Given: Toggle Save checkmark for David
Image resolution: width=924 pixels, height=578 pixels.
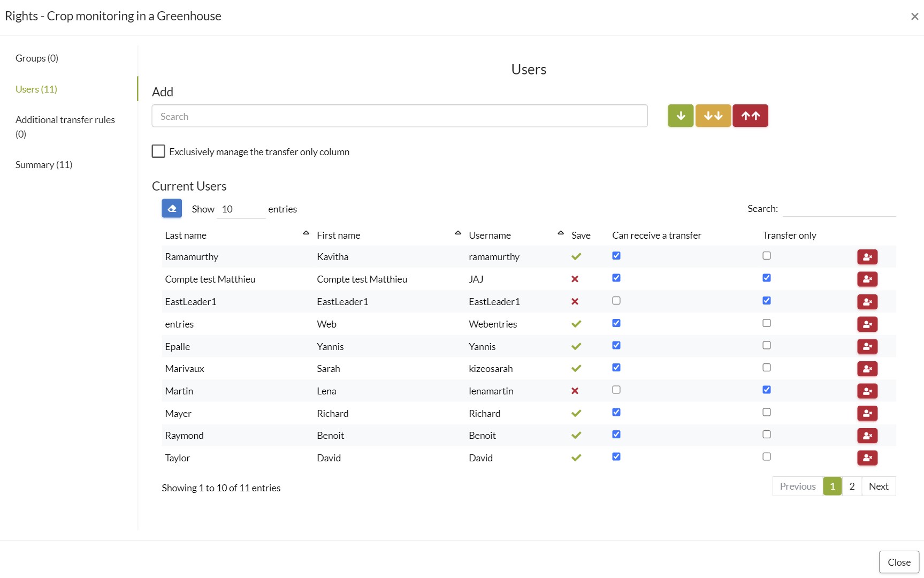Looking at the screenshot, I should (576, 458).
